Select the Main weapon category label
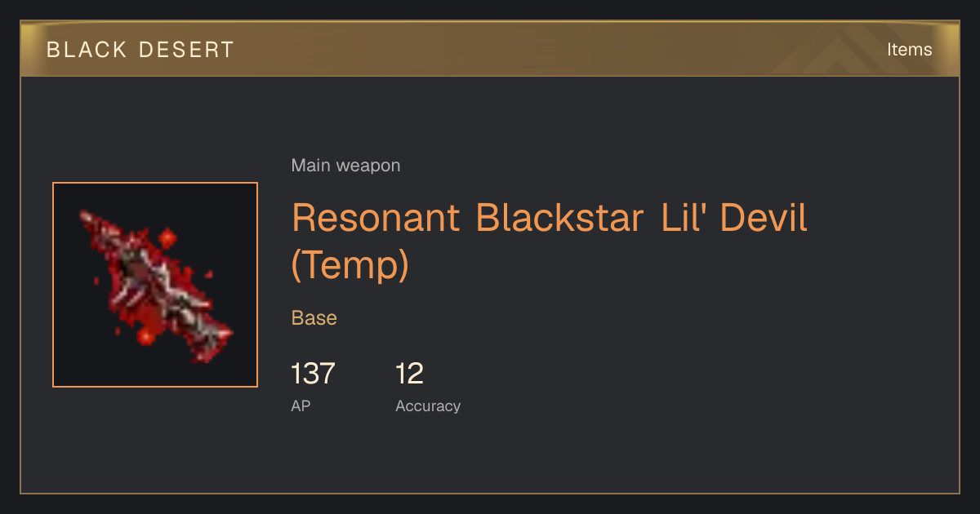Screen dimensions: 980x514 point(345,166)
